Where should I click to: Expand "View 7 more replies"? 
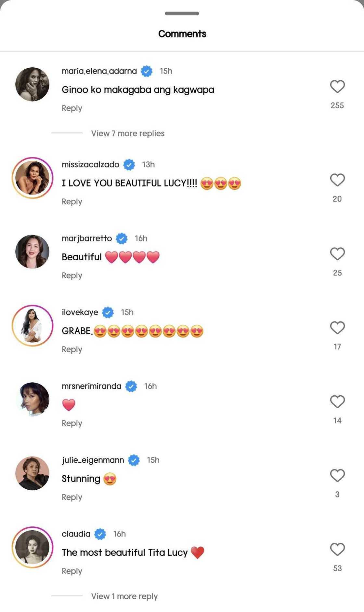tap(128, 133)
